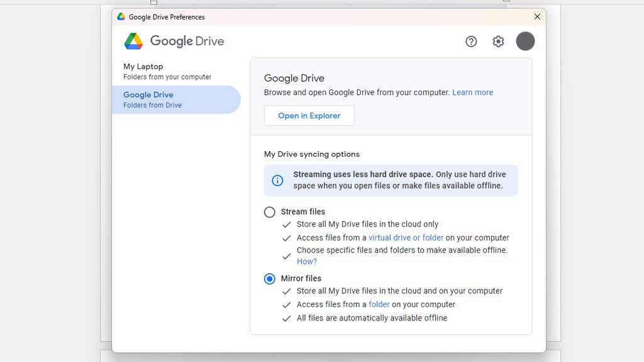Click the 'Mirror files' label
This screenshot has height=362, width=644.
pyautogui.click(x=301, y=278)
